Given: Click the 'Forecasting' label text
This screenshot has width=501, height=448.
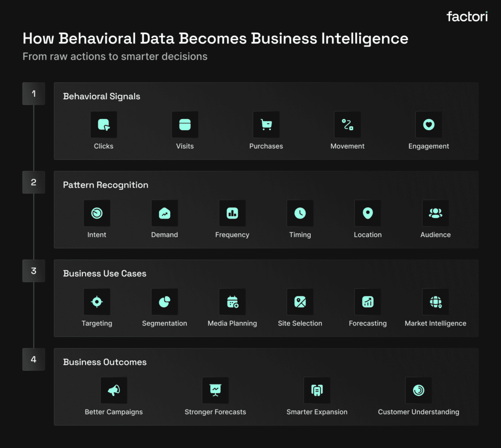Looking at the screenshot, I should [x=368, y=323].
